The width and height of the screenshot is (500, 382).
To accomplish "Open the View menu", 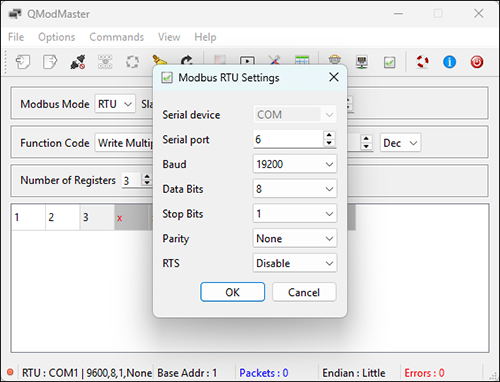I will click(169, 37).
